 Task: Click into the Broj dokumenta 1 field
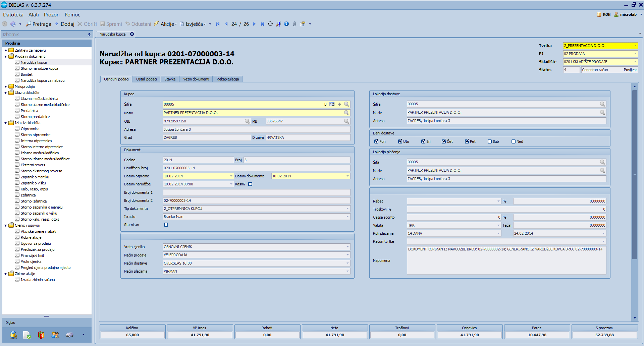(256, 192)
